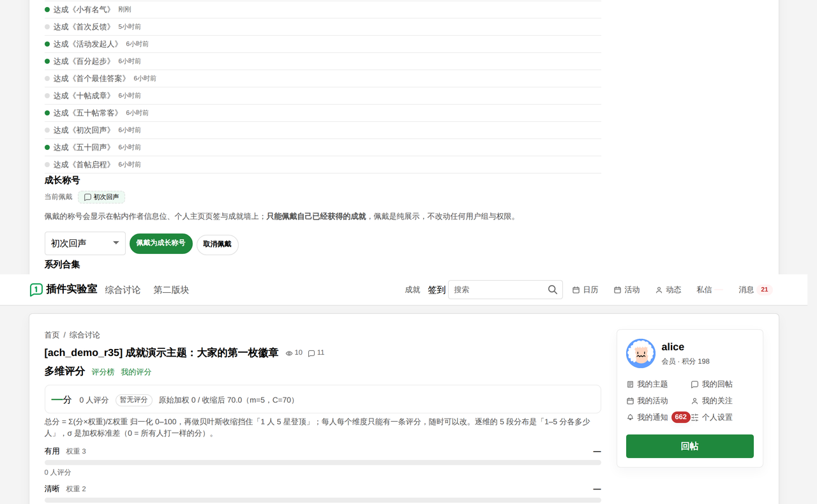This screenshot has width=817, height=504.
Task: Click the 达成《首个最佳答案》 row
Action: click(x=322, y=78)
